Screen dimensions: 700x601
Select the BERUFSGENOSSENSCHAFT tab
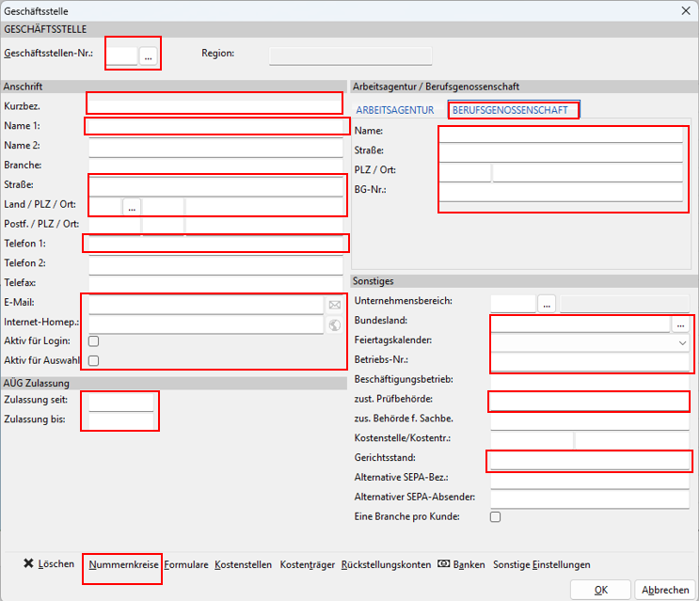[510, 110]
